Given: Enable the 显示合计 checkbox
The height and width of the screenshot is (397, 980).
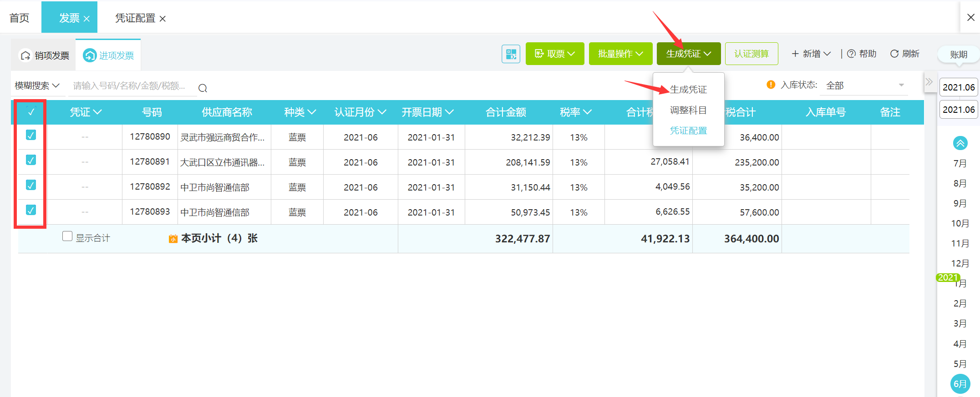Looking at the screenshot, I should [x=67, y=236].
